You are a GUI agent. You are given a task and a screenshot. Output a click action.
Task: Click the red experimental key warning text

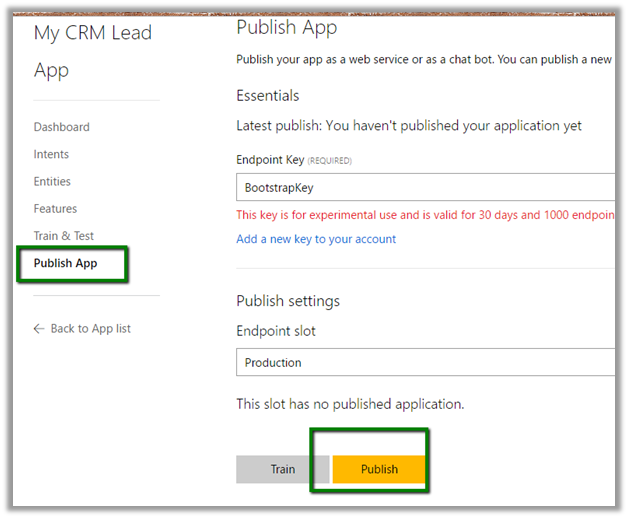coord(425,215)
